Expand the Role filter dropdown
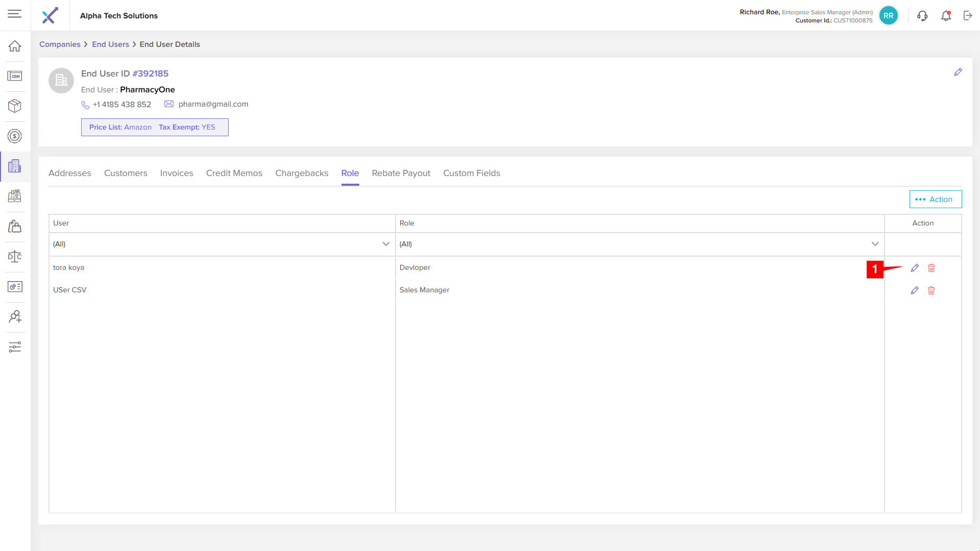The width and height of the screenshot is (980, 551). point(875,244)
